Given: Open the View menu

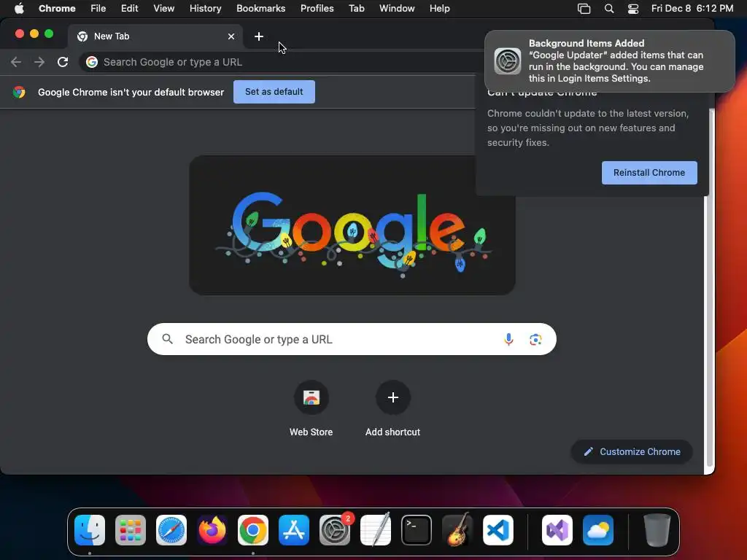Looking at the screenshot, I should [164, 9].
